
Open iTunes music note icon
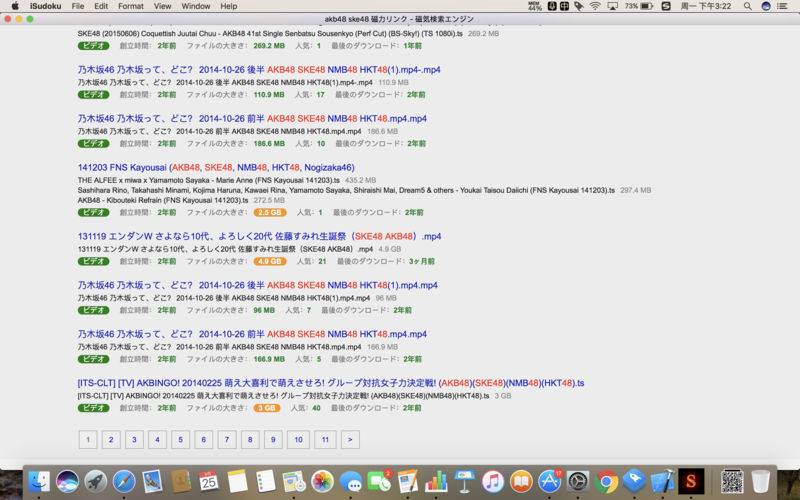492,481
